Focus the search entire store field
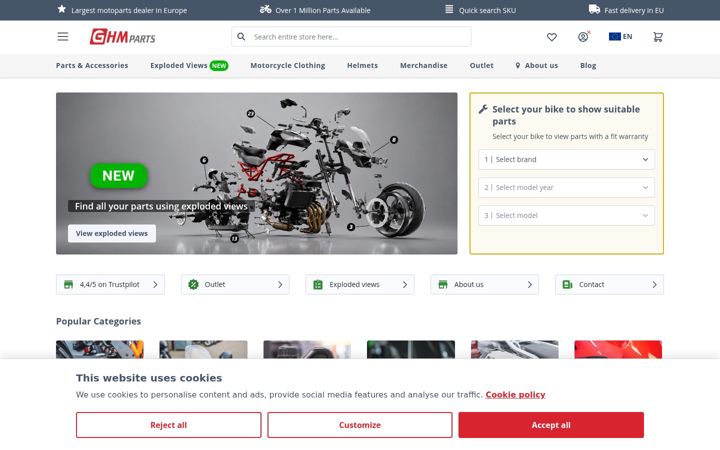The width and height of the screenshot is (720, 450). pos(351,37)
